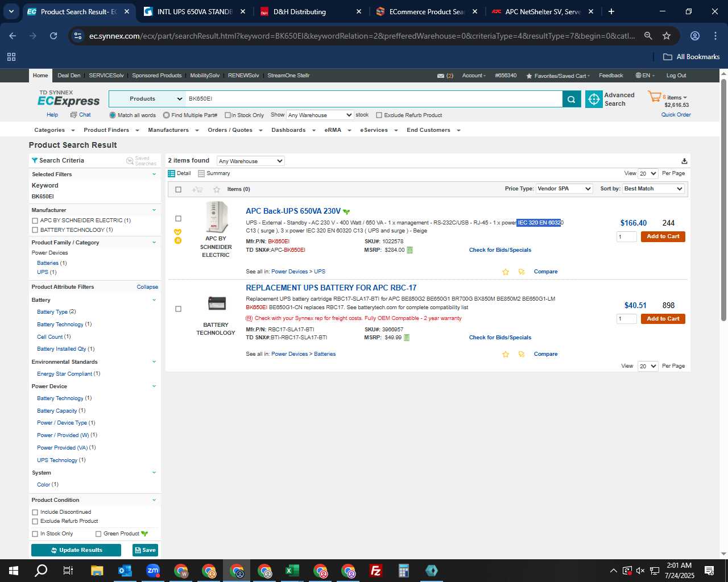Viewport: 728px width, 582px height.
Task: Collapse the Power Device attribute section
Action: pyautogui.click(x=154, y=386)
